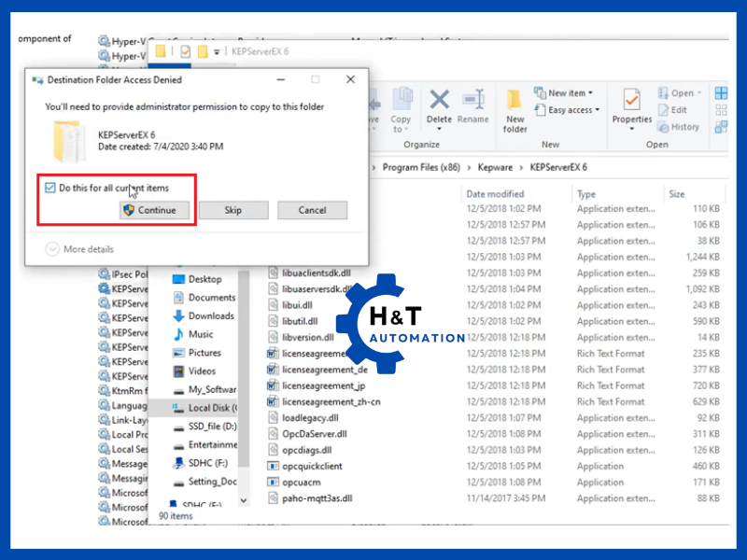
Task: Toggle 'Do this for all current items'
Action: (50, 188)
